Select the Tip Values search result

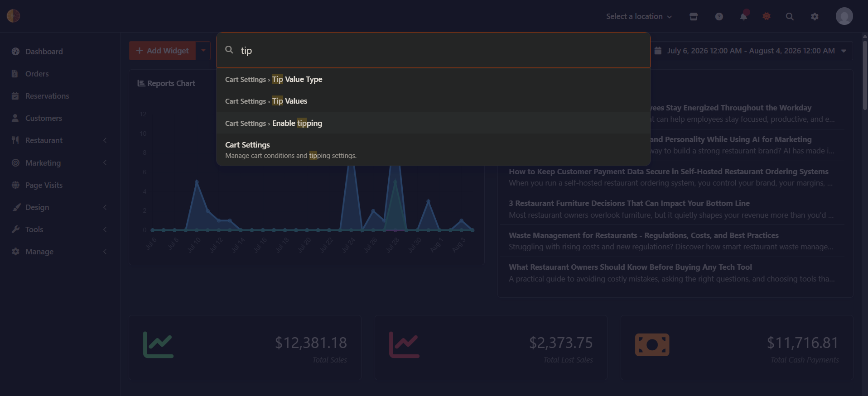[x=434, y=101]
